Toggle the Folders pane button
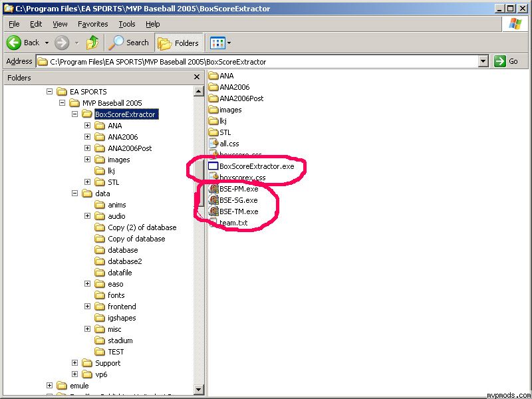This screenshot has height=399, width=532. (x=178, y=43)
